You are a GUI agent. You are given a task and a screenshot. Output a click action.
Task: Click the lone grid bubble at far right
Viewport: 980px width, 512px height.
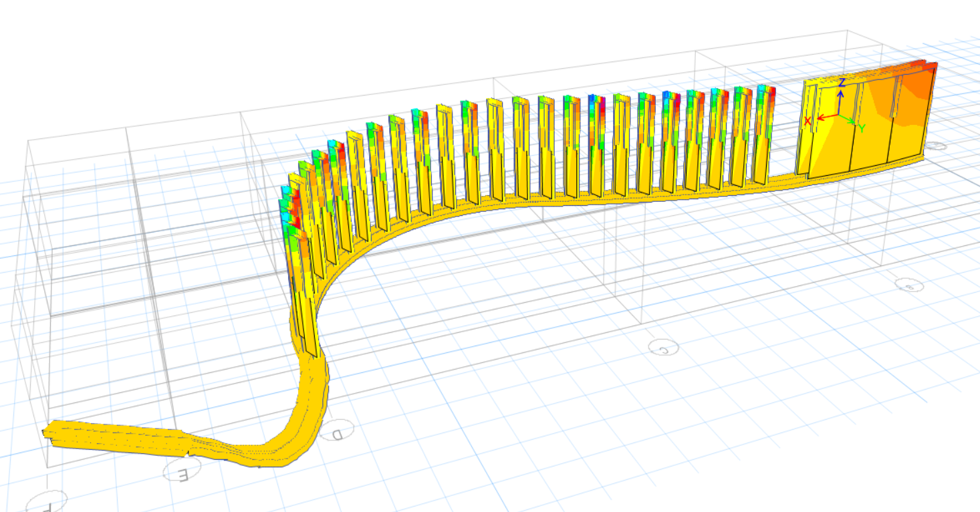[x=909, y=285]
